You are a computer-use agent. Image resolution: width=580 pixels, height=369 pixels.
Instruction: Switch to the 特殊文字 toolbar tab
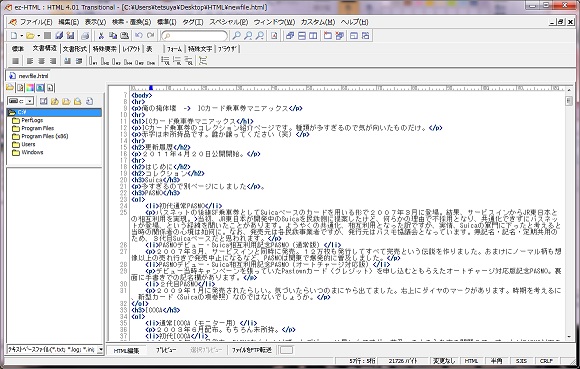point(200,49)
